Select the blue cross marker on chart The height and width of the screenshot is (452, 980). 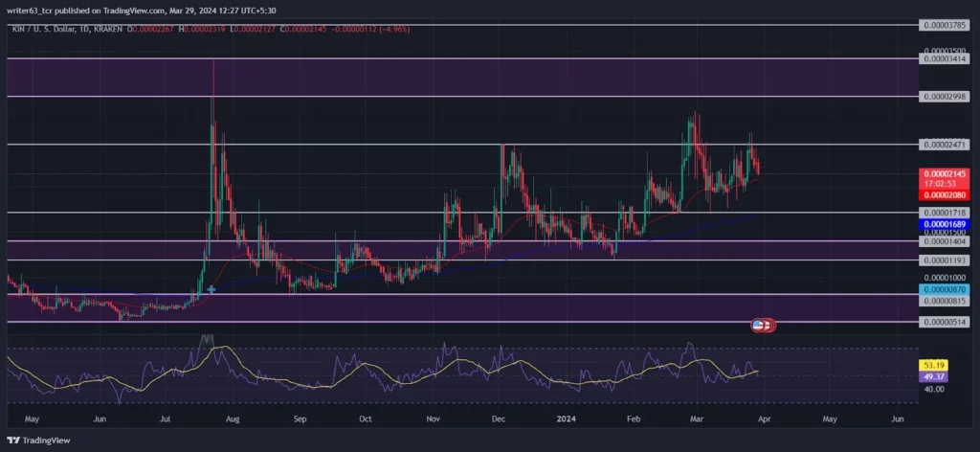point(212,289)
